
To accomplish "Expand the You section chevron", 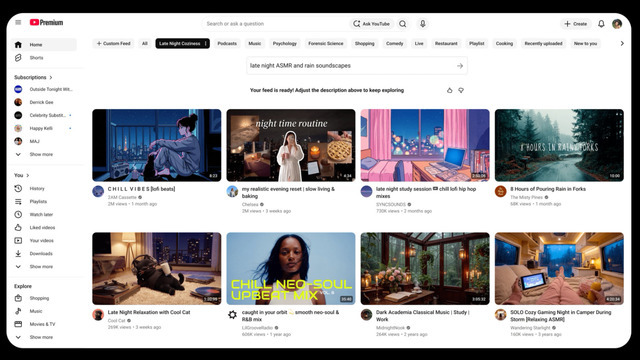I will coord(28,175).
